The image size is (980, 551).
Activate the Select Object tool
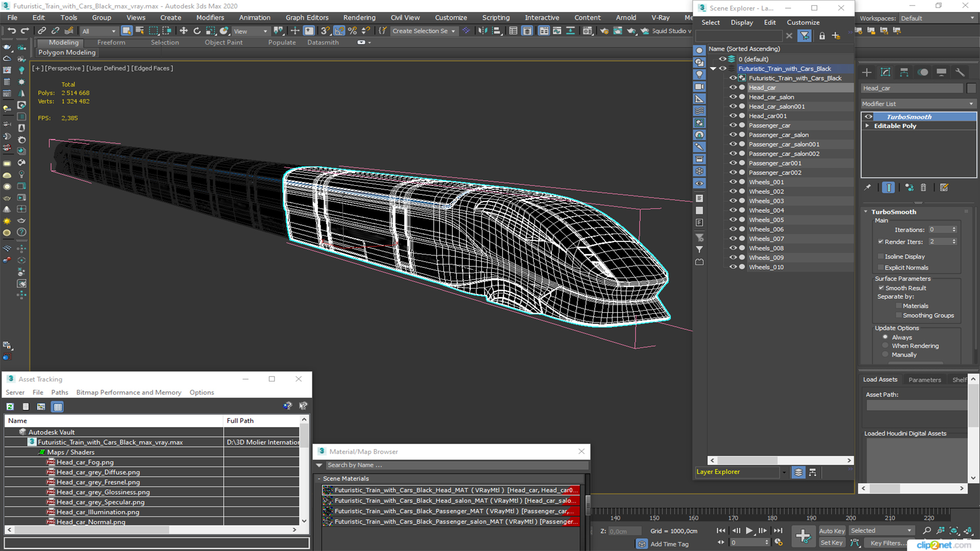[127, 31]
